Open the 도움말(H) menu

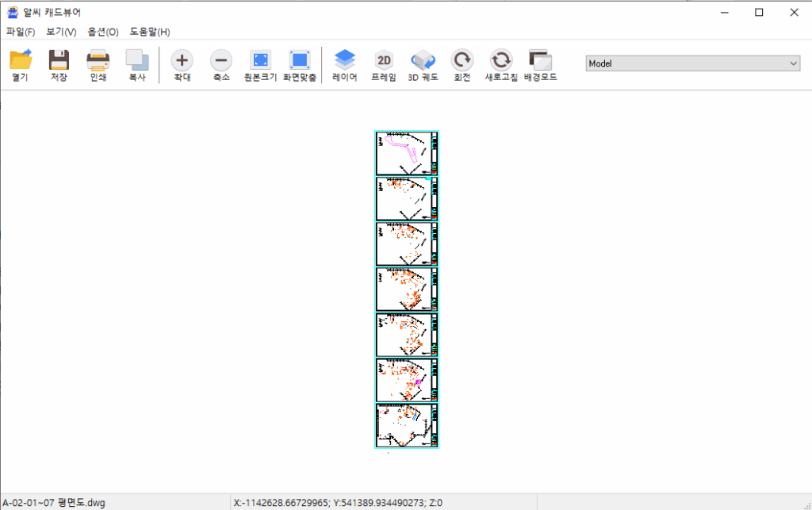[150, 32]
